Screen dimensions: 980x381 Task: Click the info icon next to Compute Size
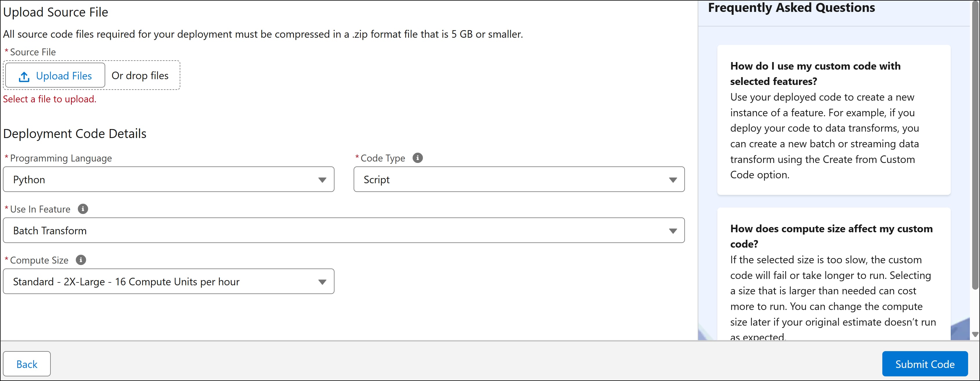[x=80, y=260]
